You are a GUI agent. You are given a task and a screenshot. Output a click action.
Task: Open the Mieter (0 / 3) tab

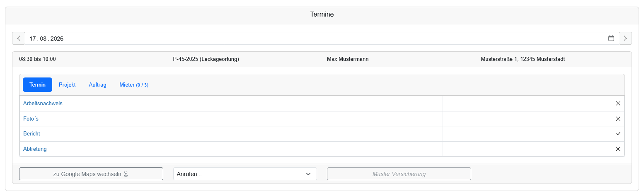coord(134,85)
